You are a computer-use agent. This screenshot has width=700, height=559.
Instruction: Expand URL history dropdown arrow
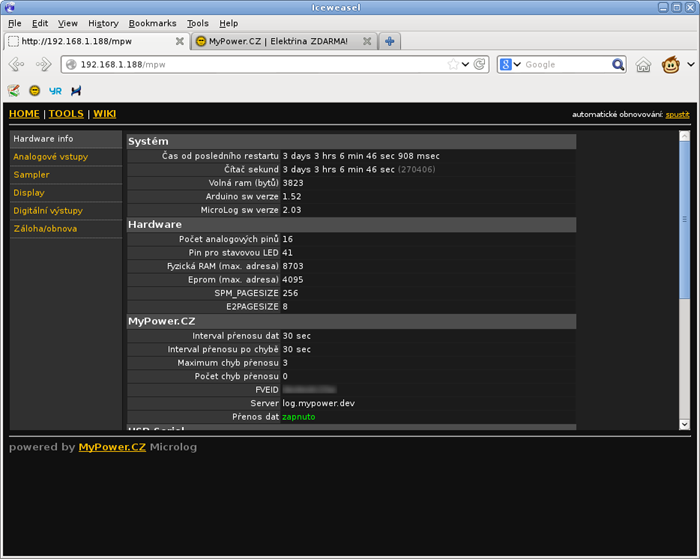coord(466,65)
